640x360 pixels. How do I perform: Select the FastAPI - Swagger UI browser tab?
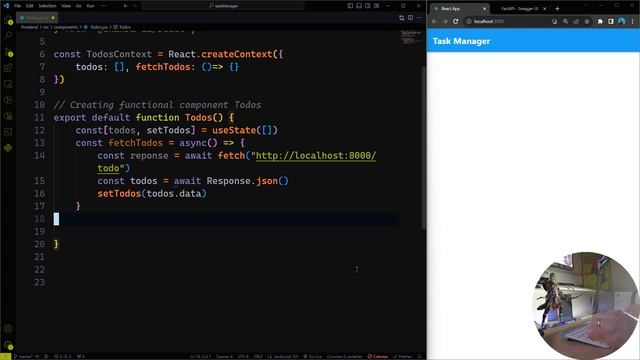(x=520, y=9)
